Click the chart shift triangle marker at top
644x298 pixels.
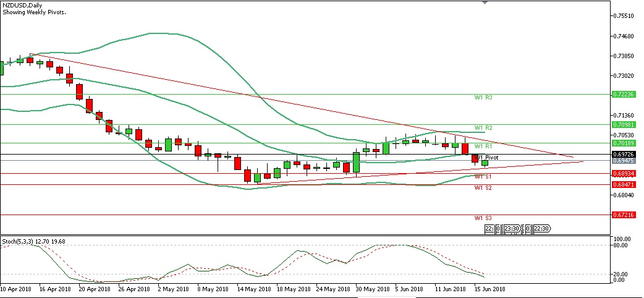point(484,3)
